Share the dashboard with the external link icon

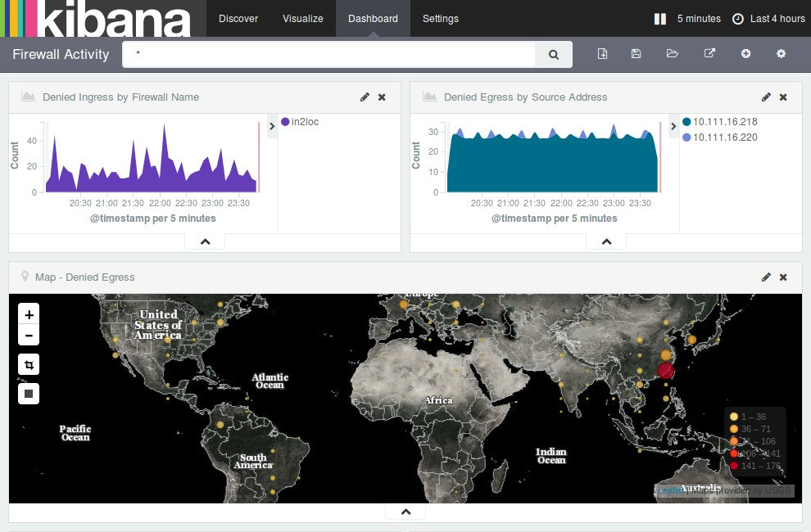pos(709,54)
